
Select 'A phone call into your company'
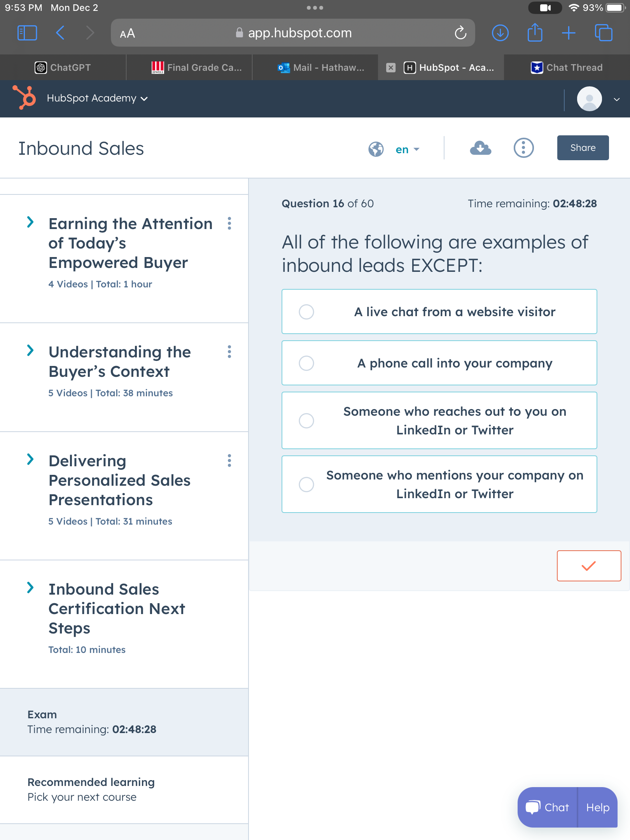coord(306,363)
